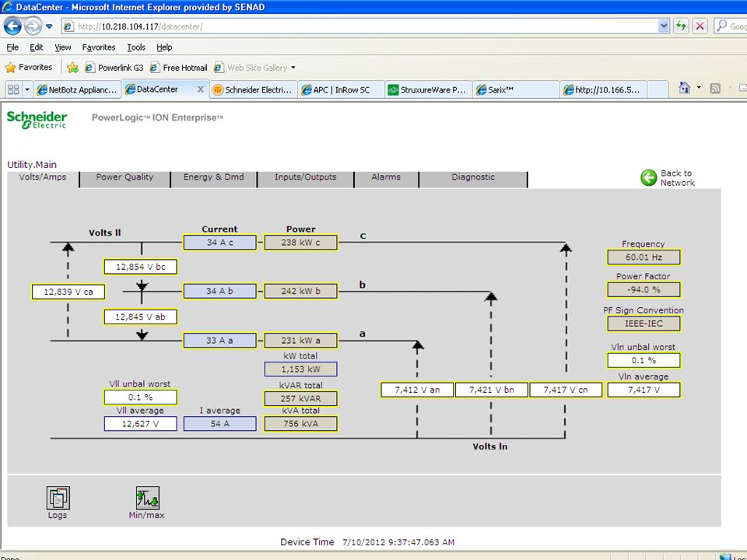Open the Tools menu
Image resolution: width=747 pixels, height=560 pixels.
(135, 47)
